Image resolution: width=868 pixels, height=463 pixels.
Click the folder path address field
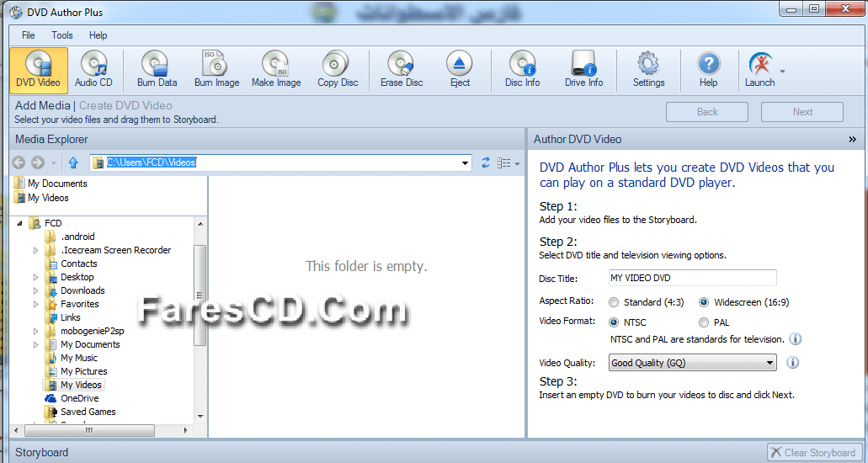point(281,162)
